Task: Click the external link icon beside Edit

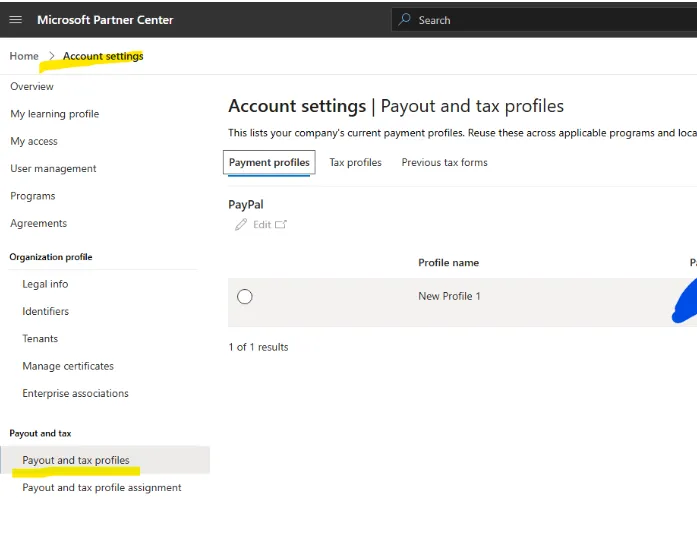Action: pyautogui.click(x=281, y=224)
